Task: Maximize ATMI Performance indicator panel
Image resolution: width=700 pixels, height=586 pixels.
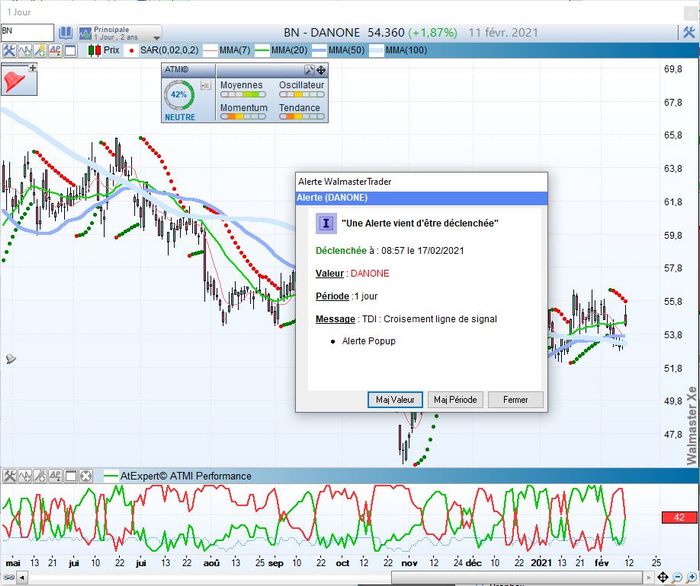Action: click(71, 476)
